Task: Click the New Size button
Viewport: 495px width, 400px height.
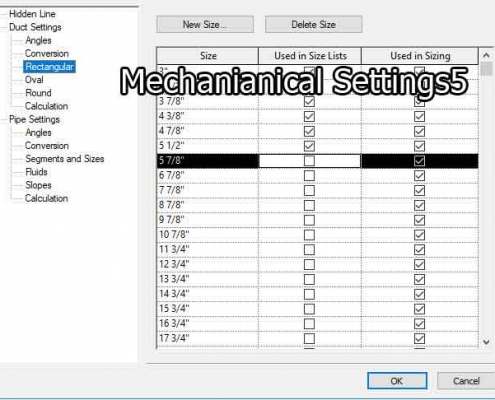Action: [205, 24]
